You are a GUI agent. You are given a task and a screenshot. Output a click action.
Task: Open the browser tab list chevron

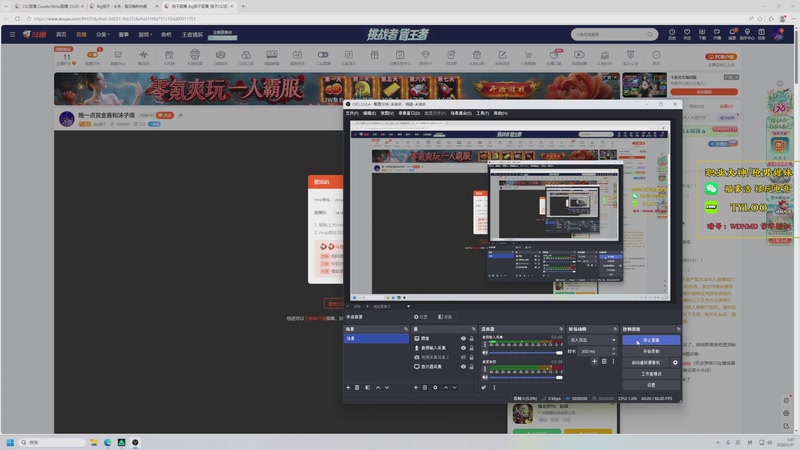coord(6,6)
